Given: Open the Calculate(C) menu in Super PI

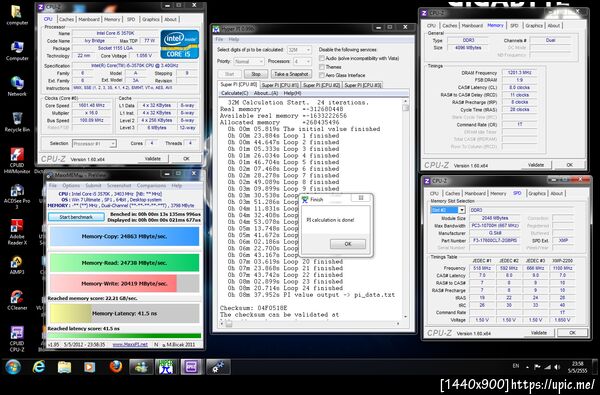Looking at the screenshot, I should click(x=235, y=93).
